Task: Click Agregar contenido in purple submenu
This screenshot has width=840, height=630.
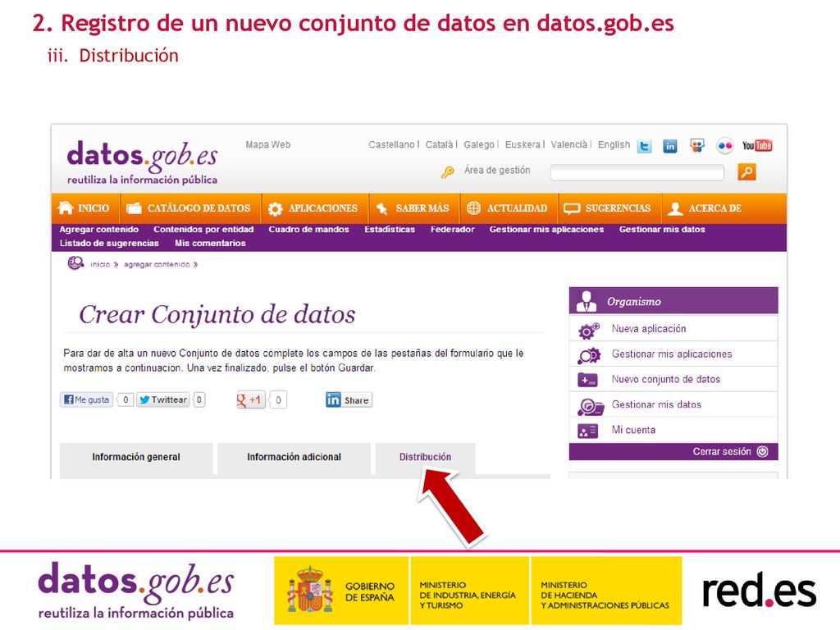Action: coord(99,230)
